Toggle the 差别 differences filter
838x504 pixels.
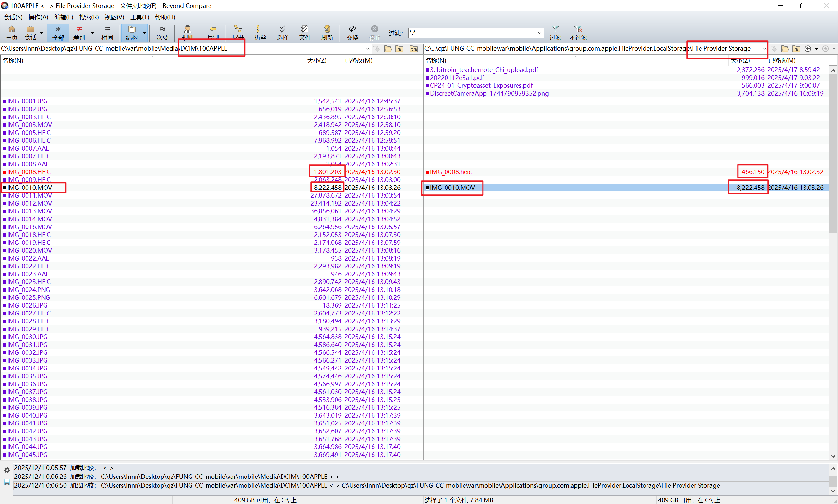tap(79, 32)
